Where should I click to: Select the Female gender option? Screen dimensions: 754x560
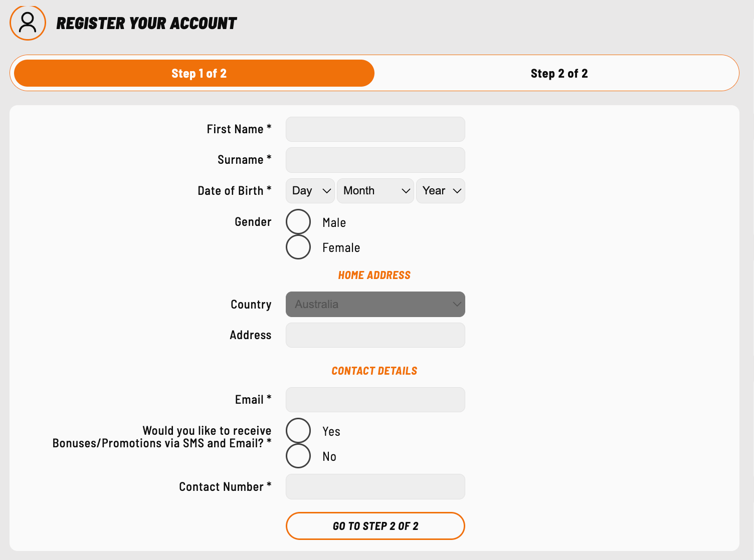(x=298, y=247)
